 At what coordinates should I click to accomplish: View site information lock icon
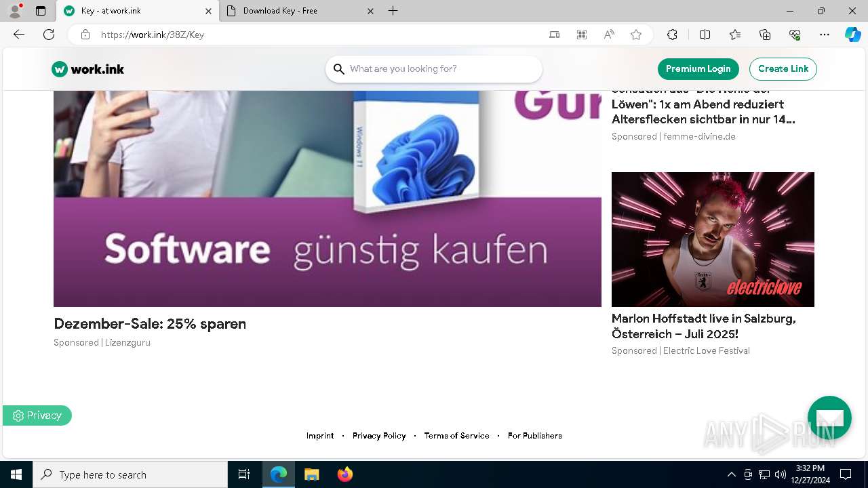point(85,35)
